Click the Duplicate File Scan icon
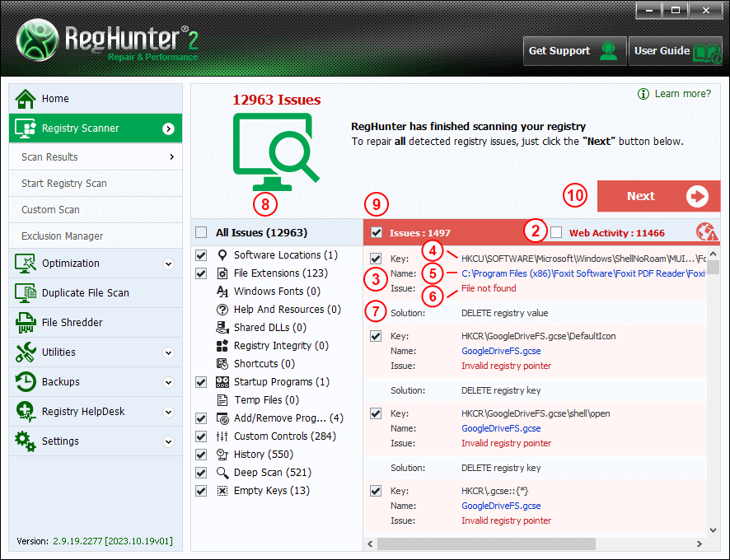Screen dimensions: 730x560 (x=26, y=293)
